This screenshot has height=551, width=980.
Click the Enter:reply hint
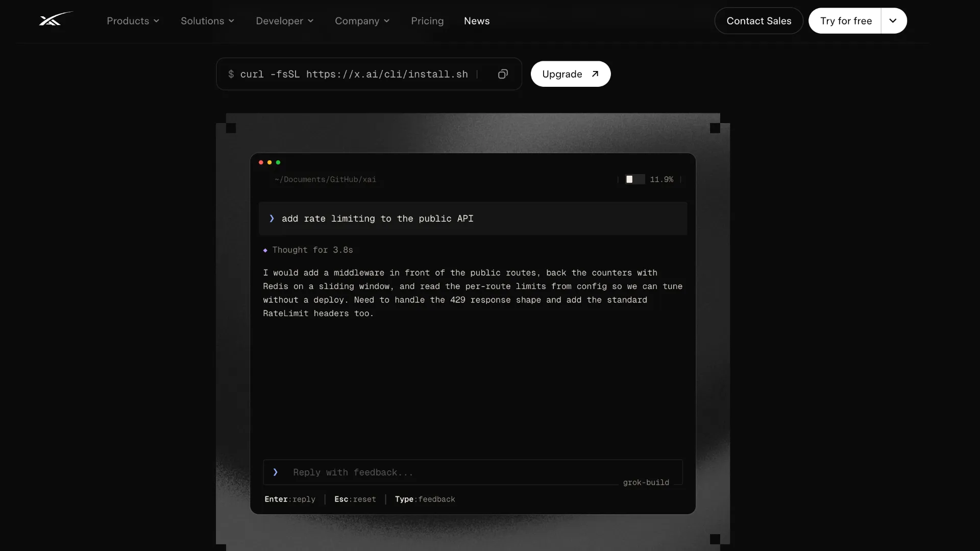point(290,499)
